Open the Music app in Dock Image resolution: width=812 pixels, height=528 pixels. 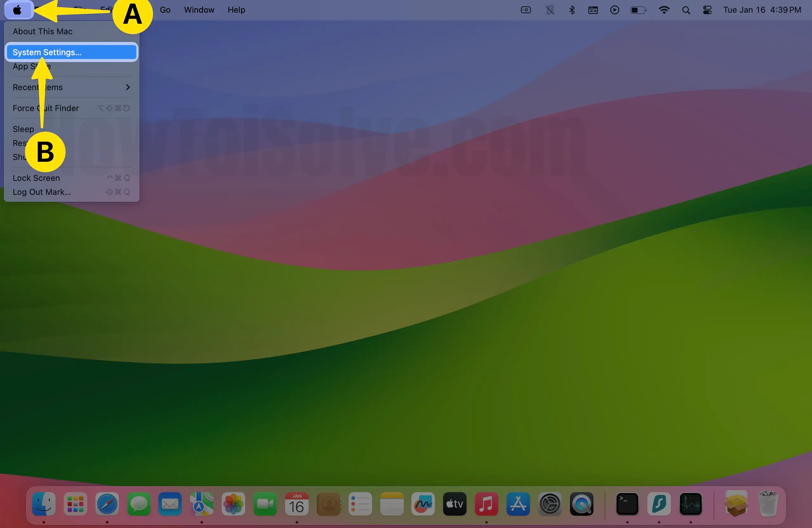[486, 504]
